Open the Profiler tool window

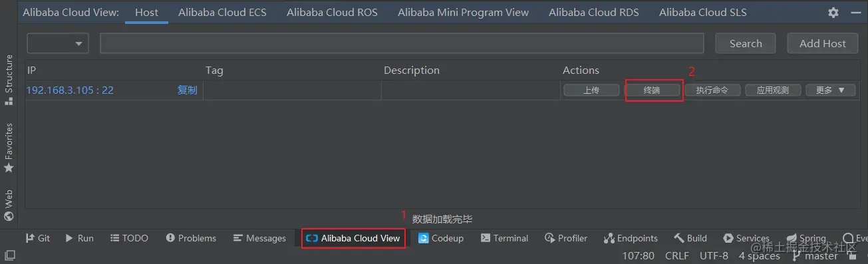(566, 238)
